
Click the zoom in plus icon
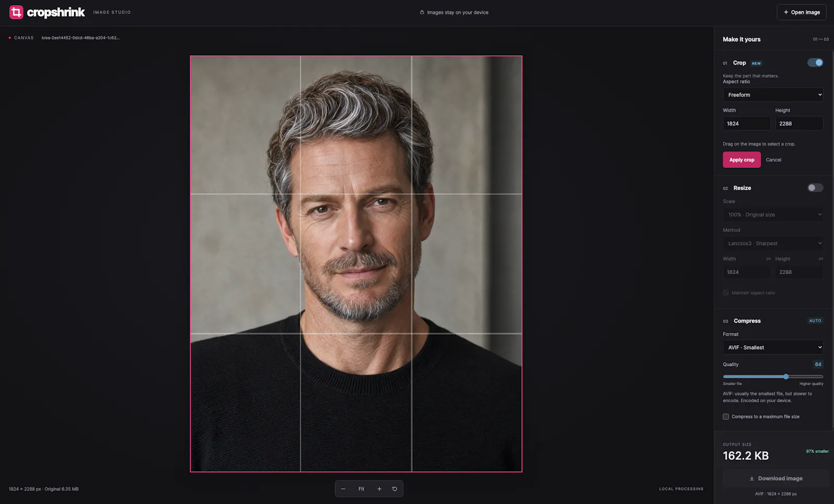click(x=379, y=489)
